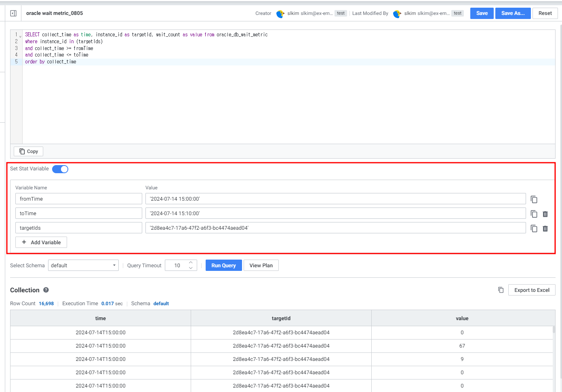This screenshot has height=392, width=562.
Task: Copy the fromTime variable value icon
Action: point(534,199)
